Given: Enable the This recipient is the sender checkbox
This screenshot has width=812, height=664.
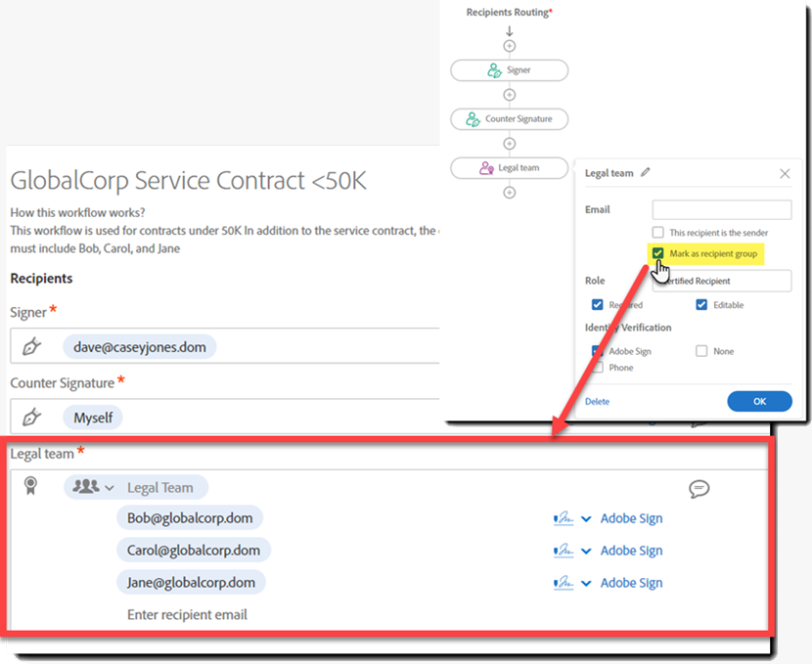Looking at the screenshot, I should (656, 232).
